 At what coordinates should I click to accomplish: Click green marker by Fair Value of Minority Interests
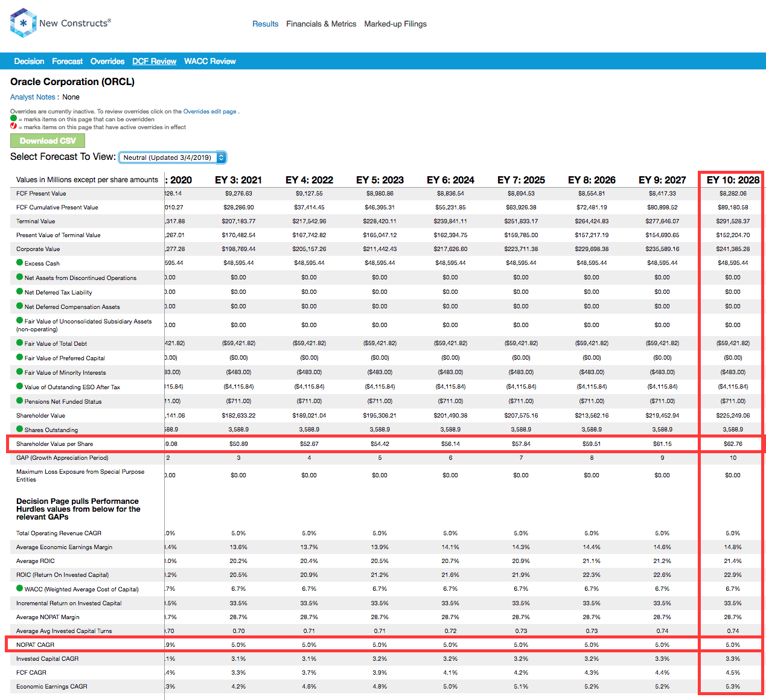tap(20, 372)
